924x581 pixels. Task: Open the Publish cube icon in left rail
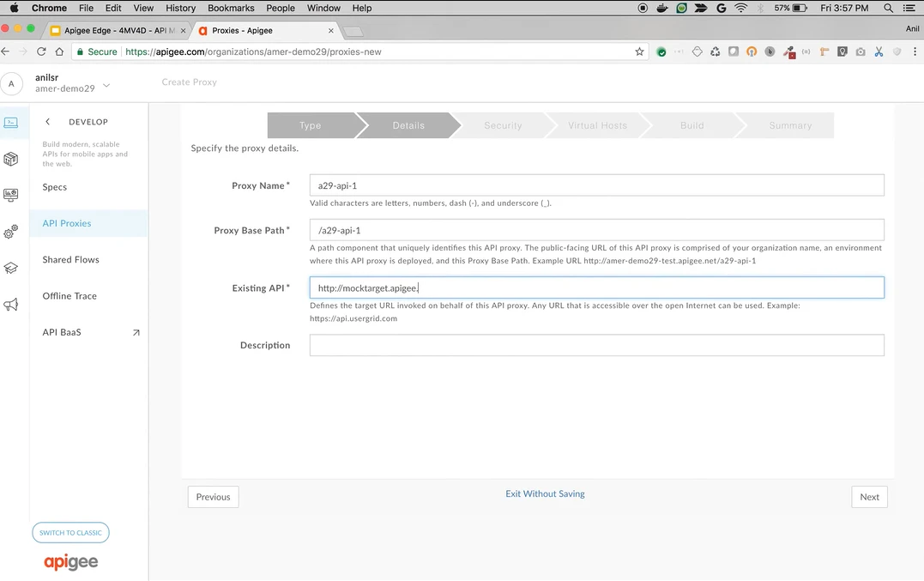[10, 159]
